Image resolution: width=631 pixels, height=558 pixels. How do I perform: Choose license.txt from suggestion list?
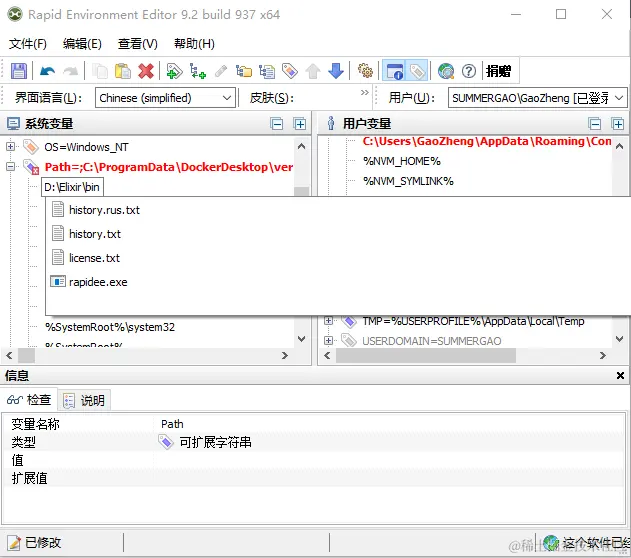[x=94, y=258]
